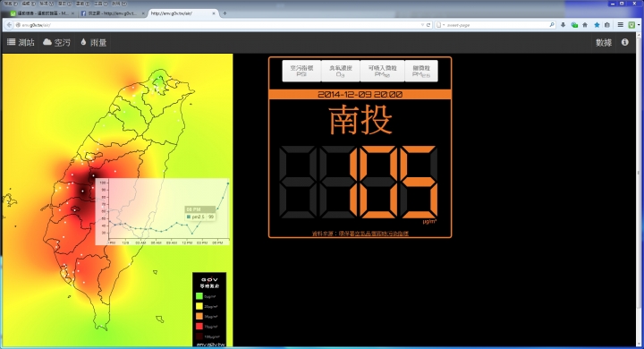Open the 編輯 Edit menu
Screen dimensions: 644x349
click(x=29, y=4)
